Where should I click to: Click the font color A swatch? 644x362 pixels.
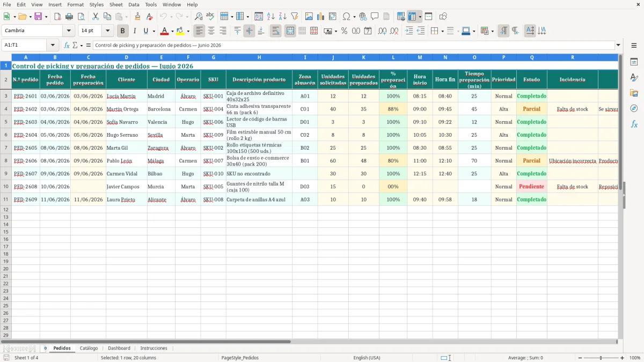coord(165,31)
